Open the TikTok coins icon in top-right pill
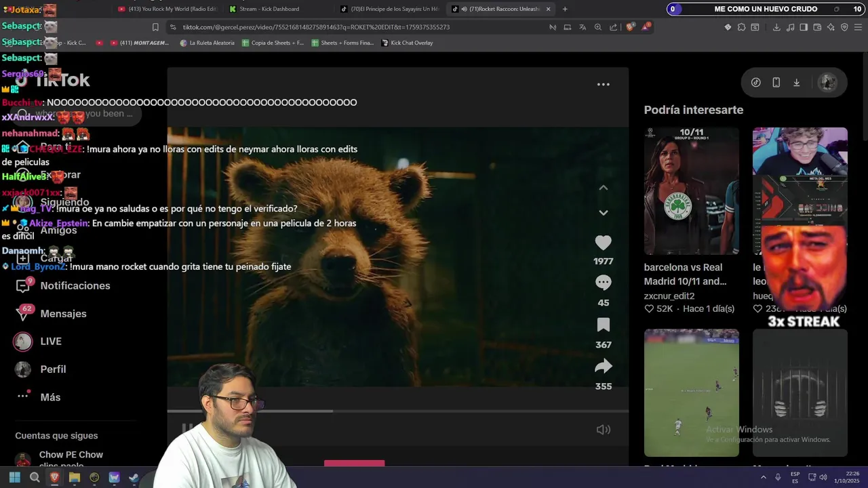Viewport: 868px width, 488px height. click(755, 83)
